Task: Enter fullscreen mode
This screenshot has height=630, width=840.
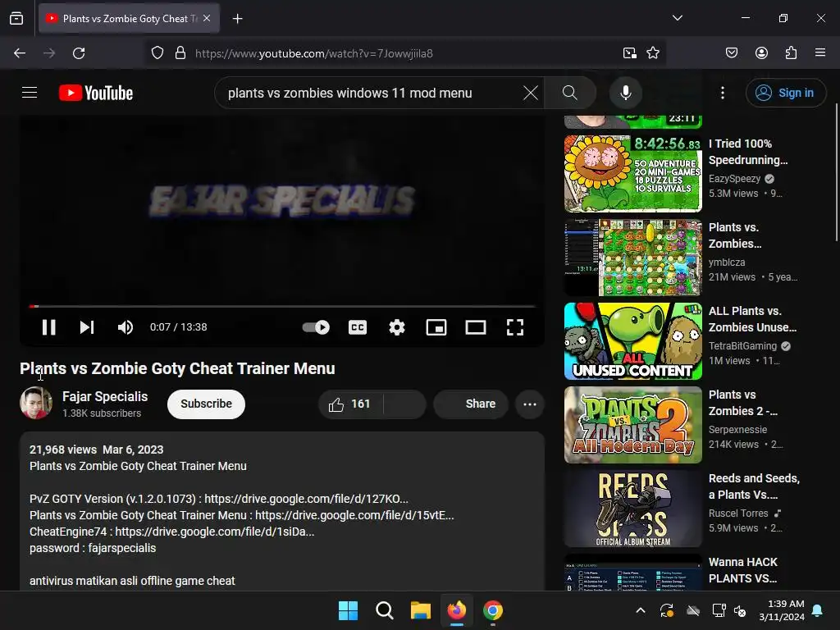Action: click(515, 327)
